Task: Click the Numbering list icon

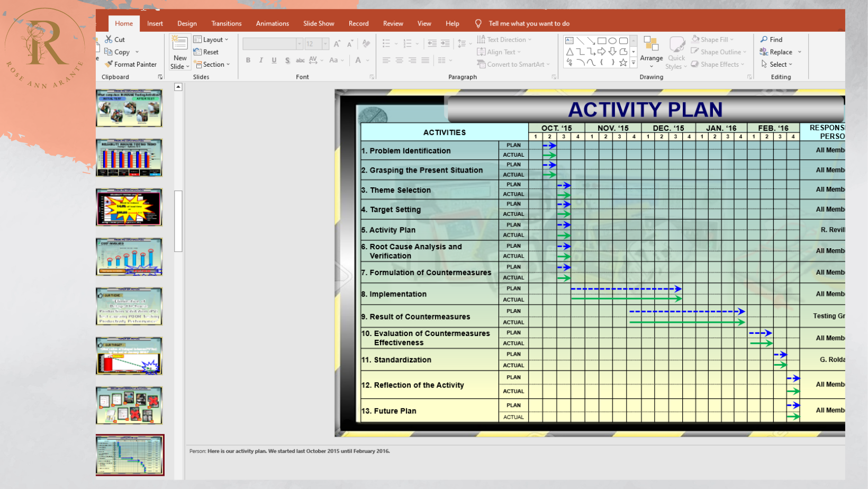Action: point(408,44)
